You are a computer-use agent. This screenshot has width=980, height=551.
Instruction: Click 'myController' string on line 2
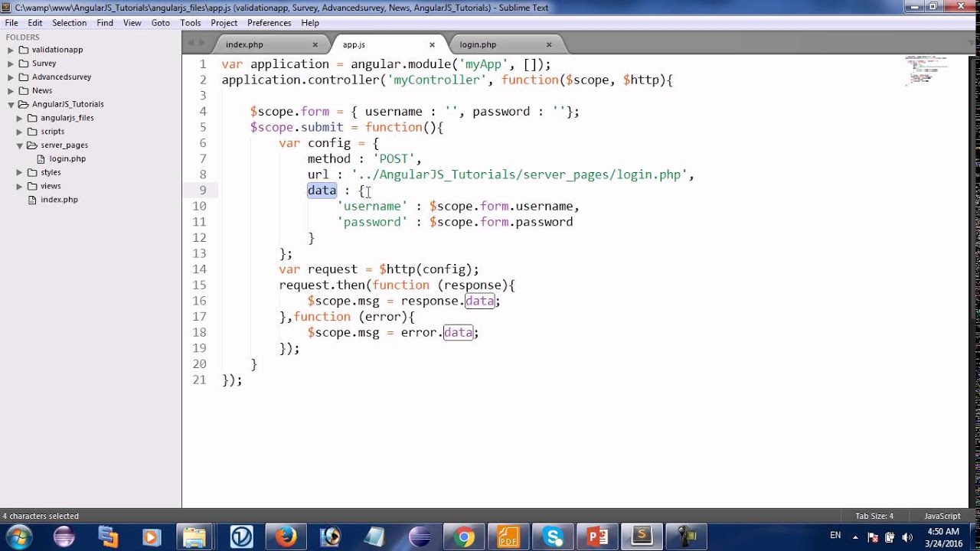pyautogui.click(x=437, y=80)
